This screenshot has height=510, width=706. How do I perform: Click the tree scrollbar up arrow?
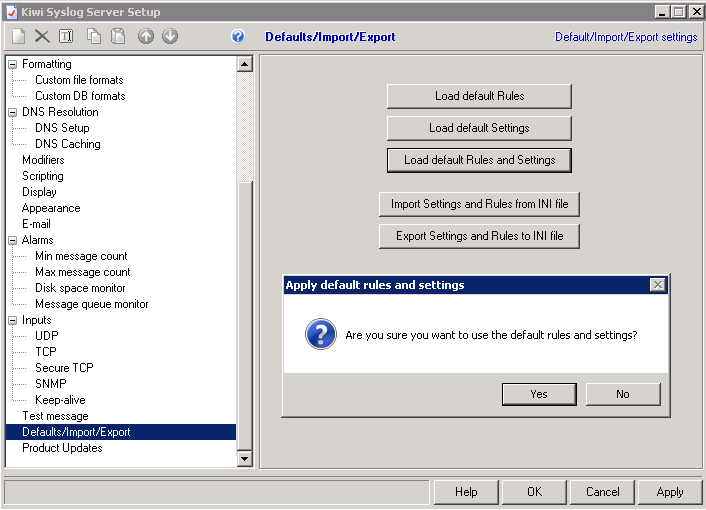tap(245, 64)
